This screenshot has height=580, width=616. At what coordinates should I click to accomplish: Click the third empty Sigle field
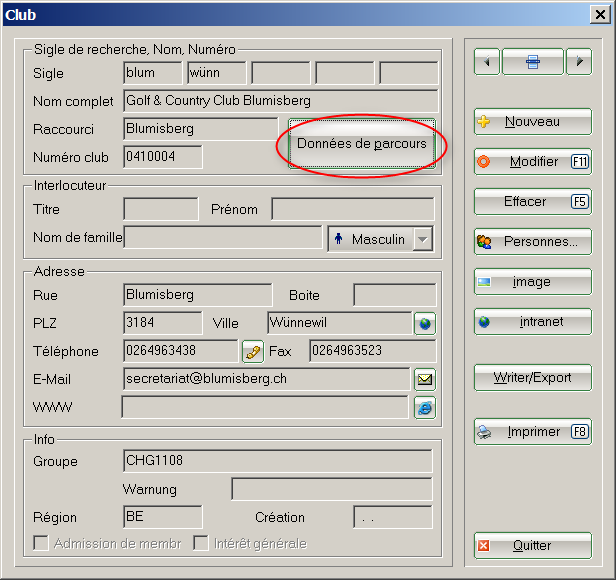(281, 73)
